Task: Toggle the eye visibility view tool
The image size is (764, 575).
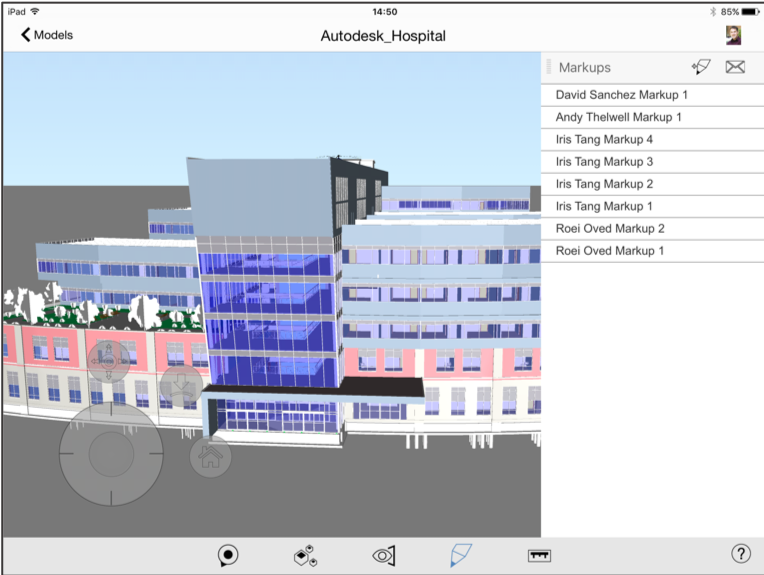Action: click(x=384, y=556)
